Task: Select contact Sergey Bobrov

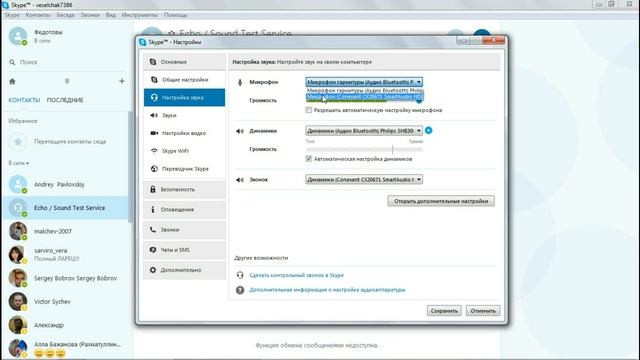Action: click(65, 278)
